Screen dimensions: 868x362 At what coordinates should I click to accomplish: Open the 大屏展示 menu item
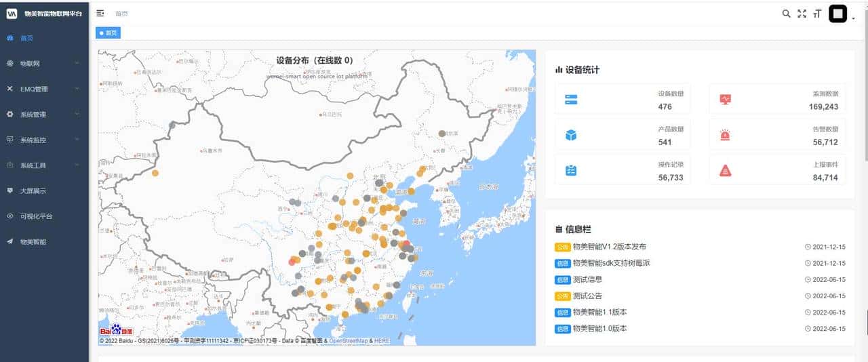(x=44, y=190)
